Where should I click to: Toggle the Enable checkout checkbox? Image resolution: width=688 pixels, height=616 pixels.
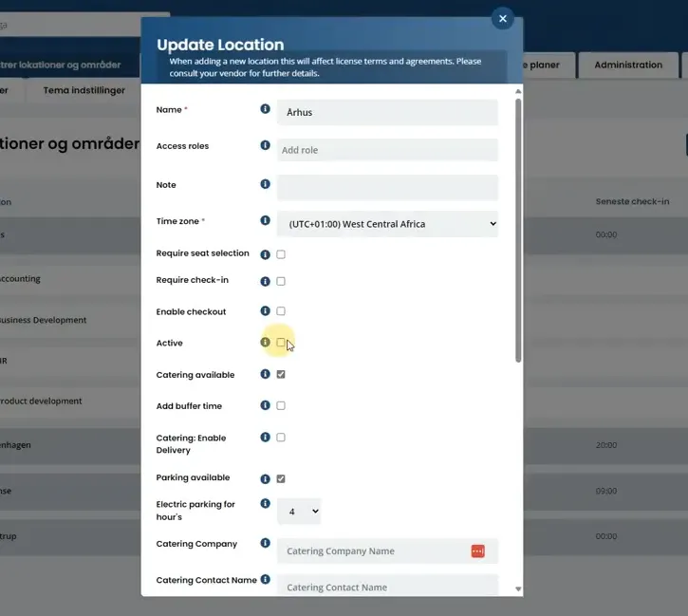(281, 311)
